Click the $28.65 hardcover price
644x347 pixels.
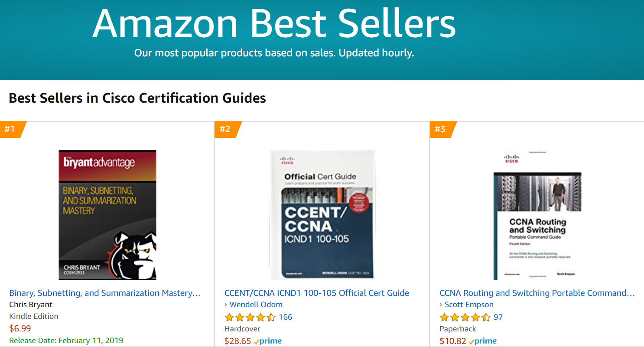[x=238, y=341]
